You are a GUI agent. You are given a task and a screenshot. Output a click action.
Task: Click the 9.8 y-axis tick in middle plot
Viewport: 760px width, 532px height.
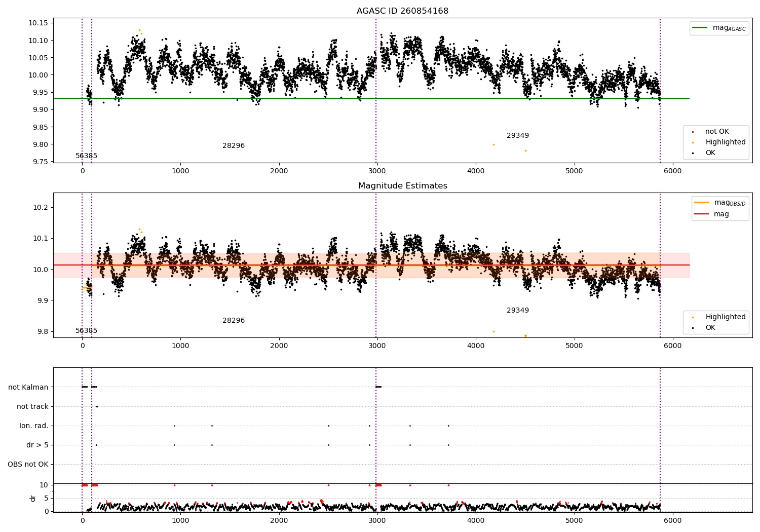tap(42, 332)
